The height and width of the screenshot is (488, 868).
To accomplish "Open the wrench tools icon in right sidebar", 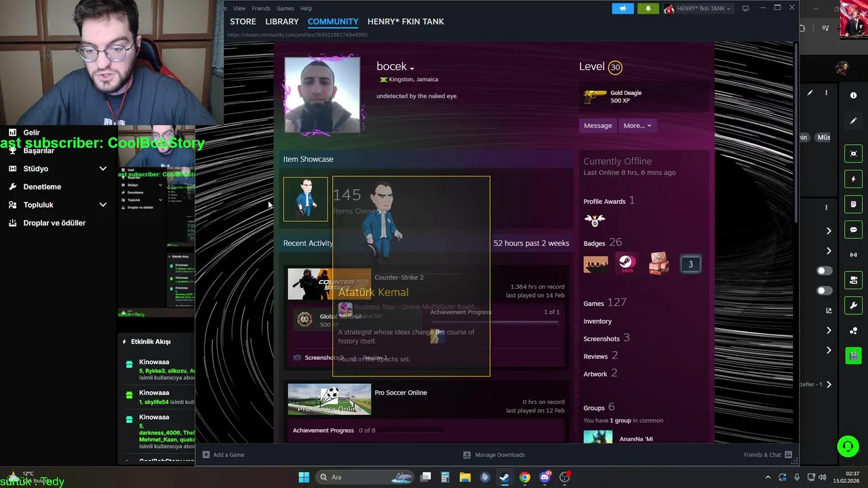I will [x=853, y=306].
